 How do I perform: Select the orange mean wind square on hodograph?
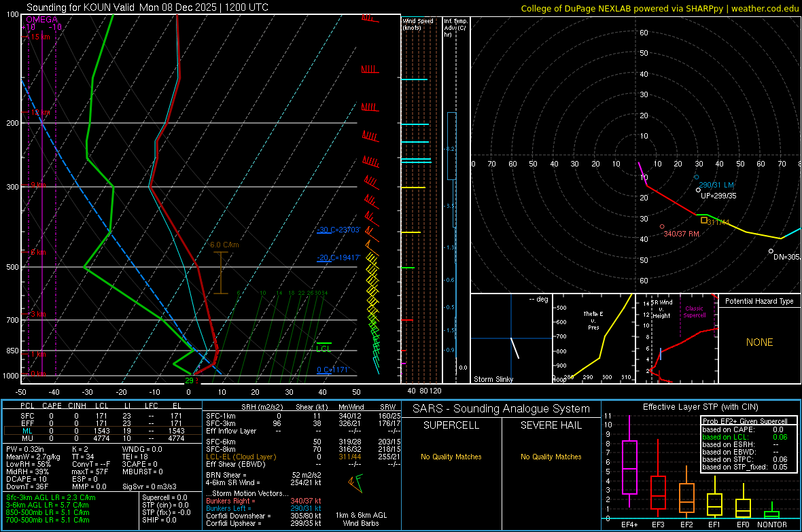pos(704,220)
